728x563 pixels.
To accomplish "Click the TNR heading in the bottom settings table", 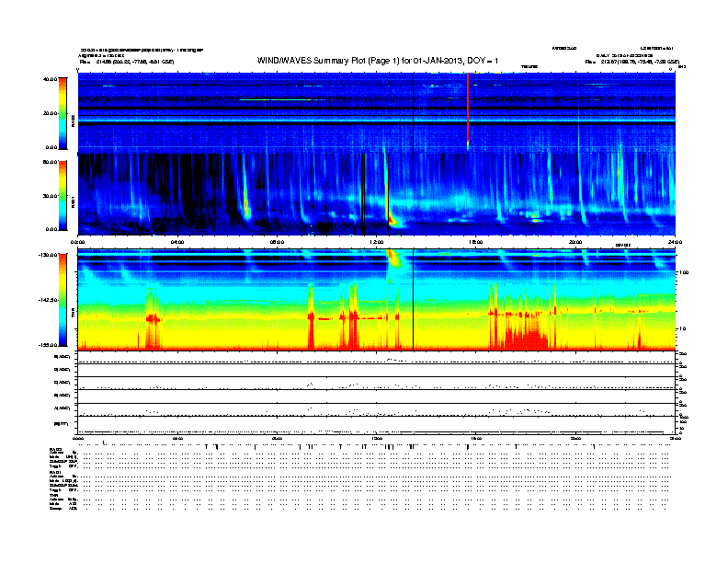I will 53,495.
